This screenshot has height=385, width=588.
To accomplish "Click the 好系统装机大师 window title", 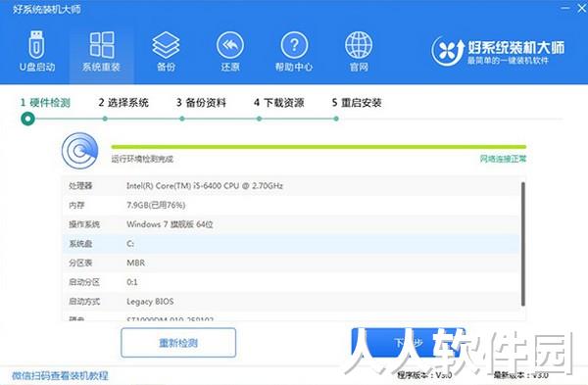I will (46, 9).
